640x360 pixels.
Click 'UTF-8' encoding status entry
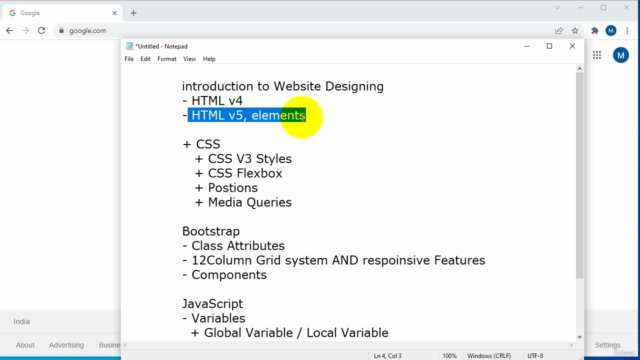point(535,356)
